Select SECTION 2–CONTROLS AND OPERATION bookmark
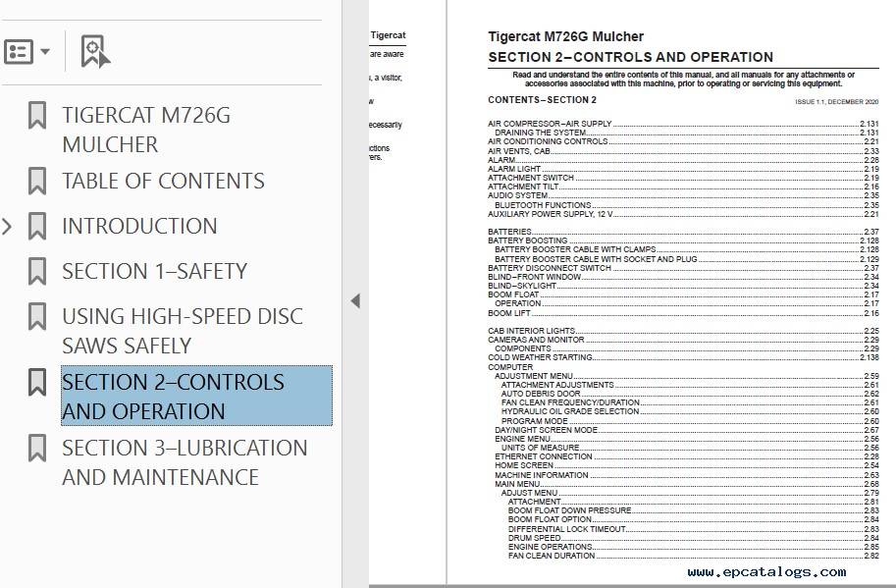 pos(196,396)
